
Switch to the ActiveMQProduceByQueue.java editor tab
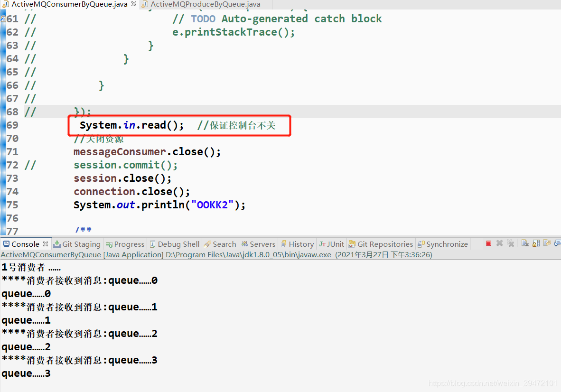206,4
